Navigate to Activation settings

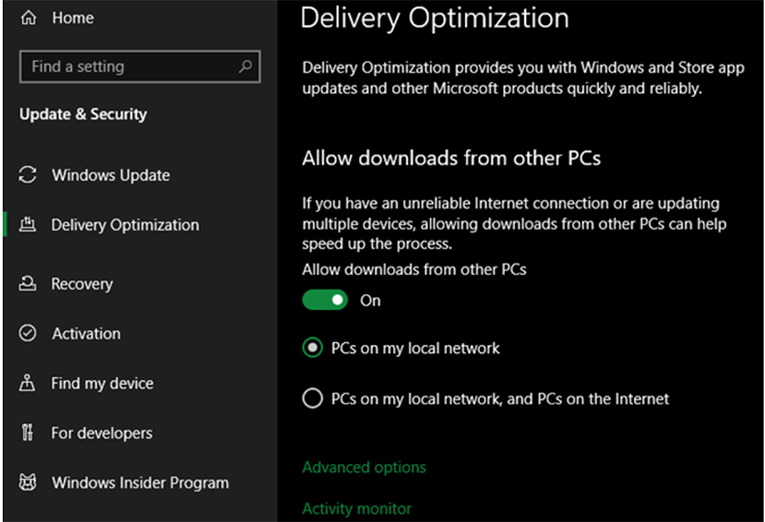[x=86, y=334]
